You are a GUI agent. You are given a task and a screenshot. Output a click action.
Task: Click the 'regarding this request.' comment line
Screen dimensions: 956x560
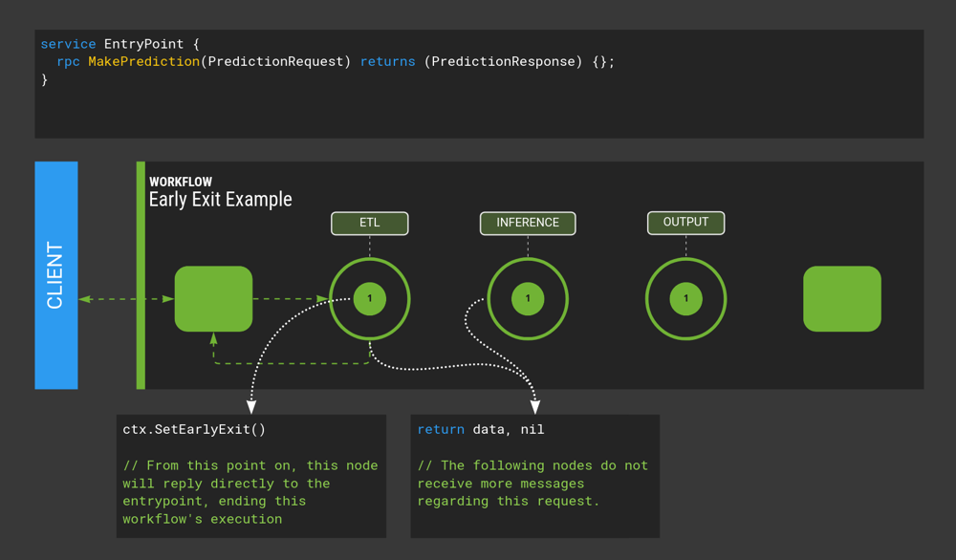coord(509,501)
